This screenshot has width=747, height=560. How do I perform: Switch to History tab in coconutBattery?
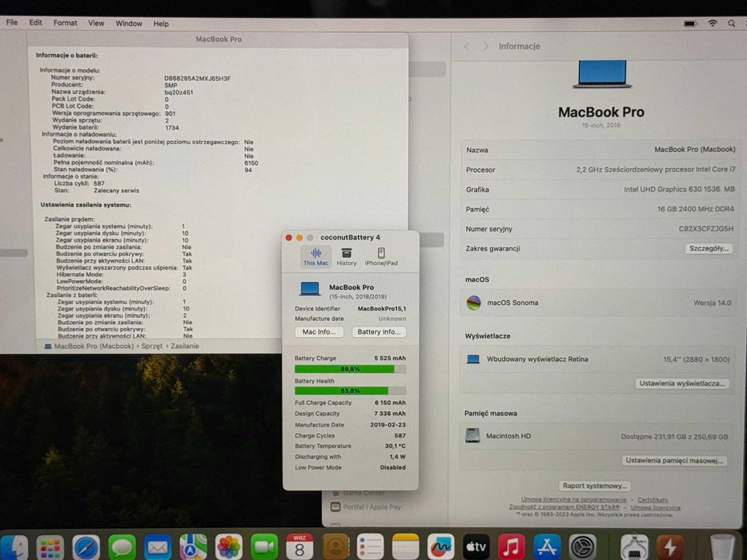[347, 257]
